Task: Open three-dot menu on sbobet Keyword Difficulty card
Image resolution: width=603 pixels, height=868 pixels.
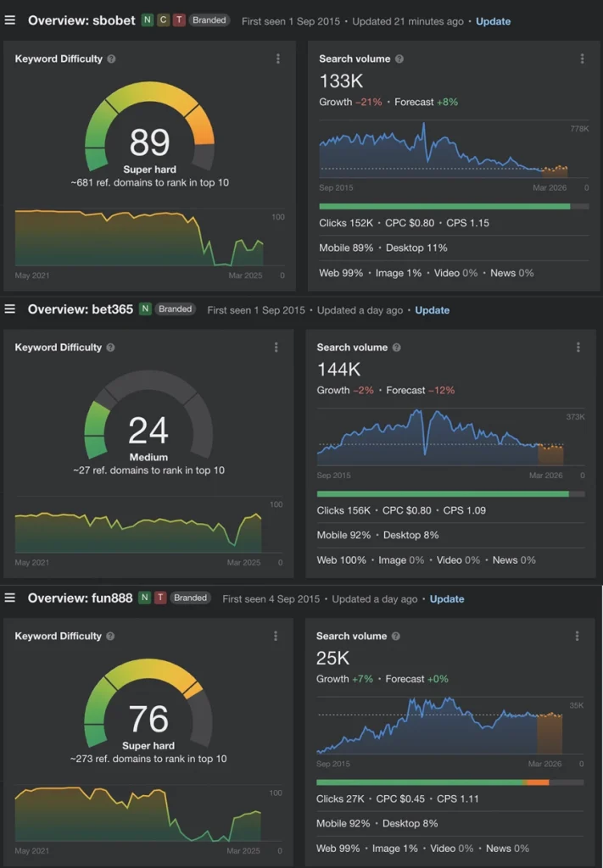Action: coord(278,58)
